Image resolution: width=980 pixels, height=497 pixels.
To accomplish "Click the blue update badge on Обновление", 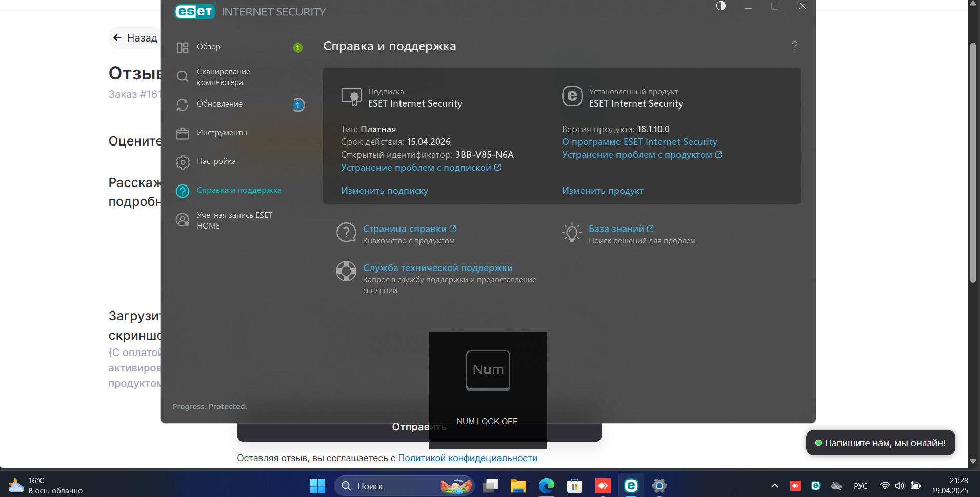I will (x=298, y=105).
